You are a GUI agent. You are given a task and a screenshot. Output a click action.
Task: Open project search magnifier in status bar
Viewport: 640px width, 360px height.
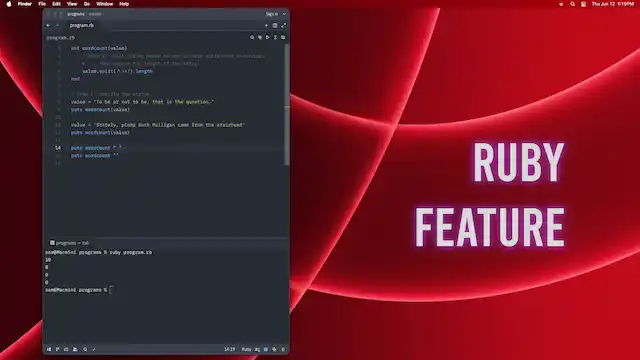pyautogui.click(x=85, y=349)
